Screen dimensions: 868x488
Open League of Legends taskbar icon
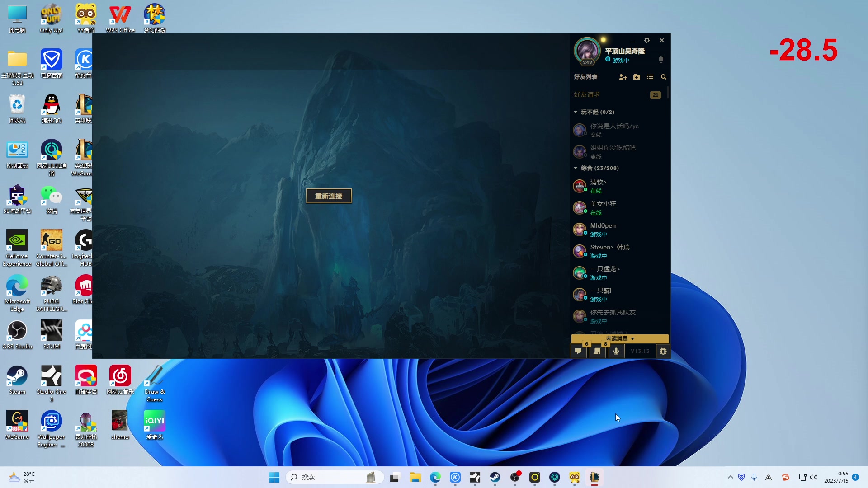click(594, 477)
